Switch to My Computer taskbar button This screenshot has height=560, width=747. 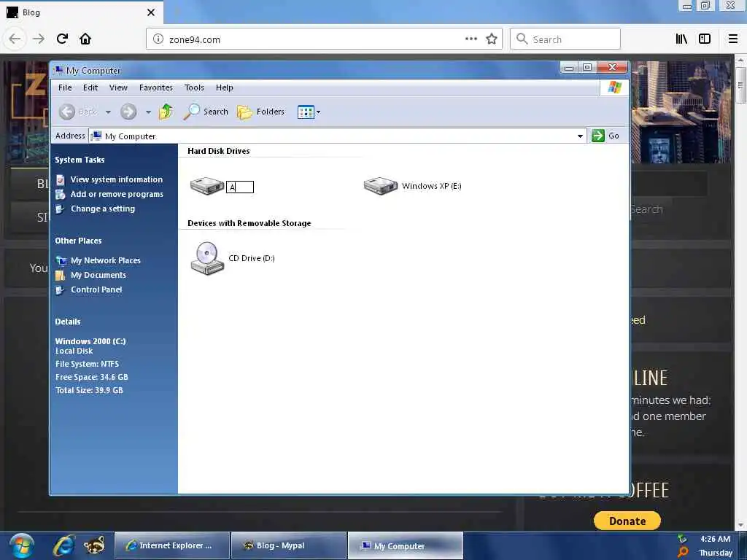pos(406,545)
